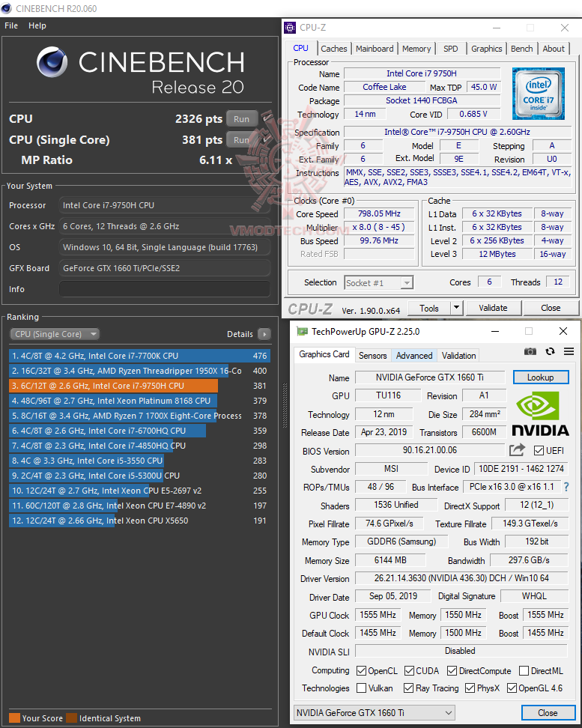
Task: Run the CPU multi-core benchmark
Action: (x=241, y=119)
